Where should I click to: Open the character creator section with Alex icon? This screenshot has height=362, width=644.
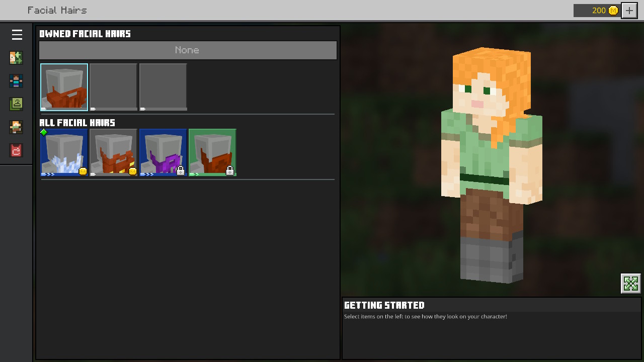(16, 58)
